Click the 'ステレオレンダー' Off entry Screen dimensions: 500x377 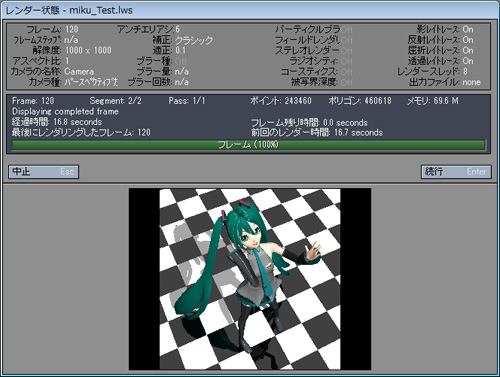click(314, 50)
